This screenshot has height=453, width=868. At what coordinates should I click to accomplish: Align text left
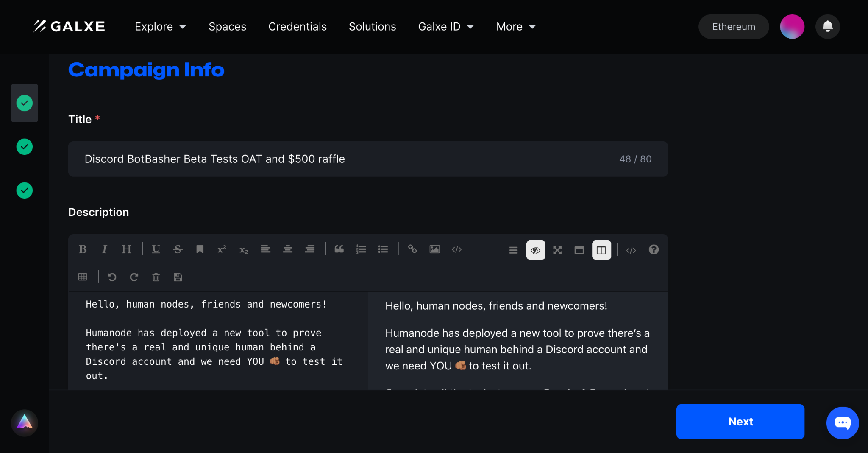click(x=266, y=249)
